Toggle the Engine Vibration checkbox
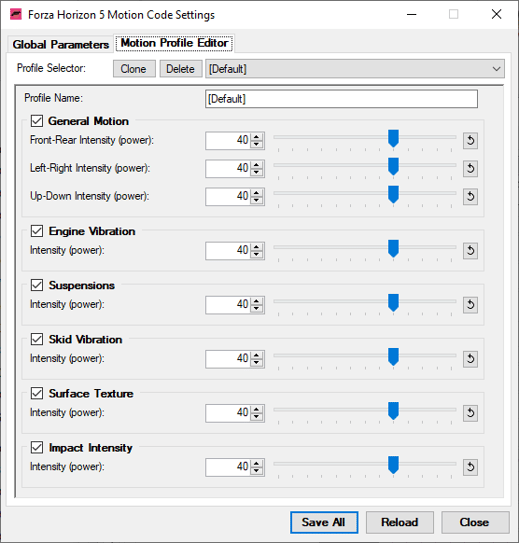The image size is (519, 543). click(x=37, y=231)
